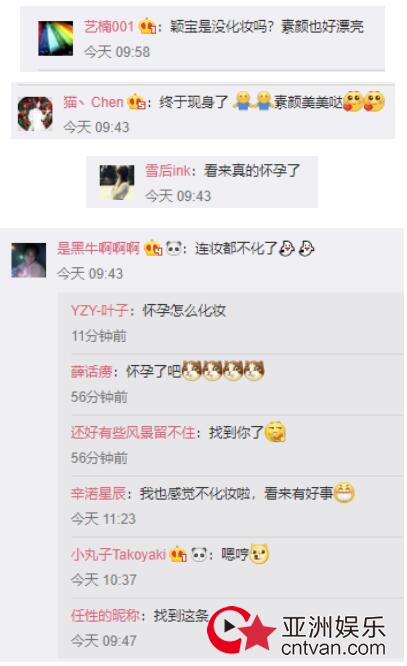
Task: Click the reply username YZY-叶子
Action: [x=99, y=310]
